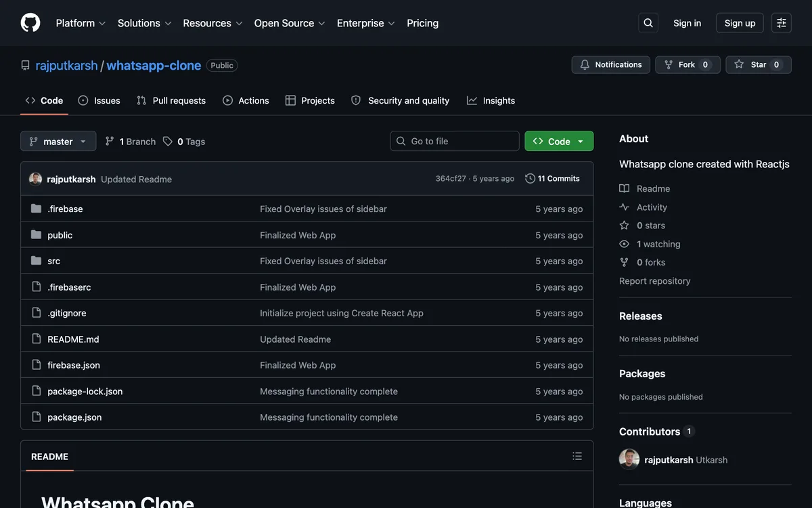812x508 pixels.
Task: Click the Releases heading link
Action: (641, 316)
